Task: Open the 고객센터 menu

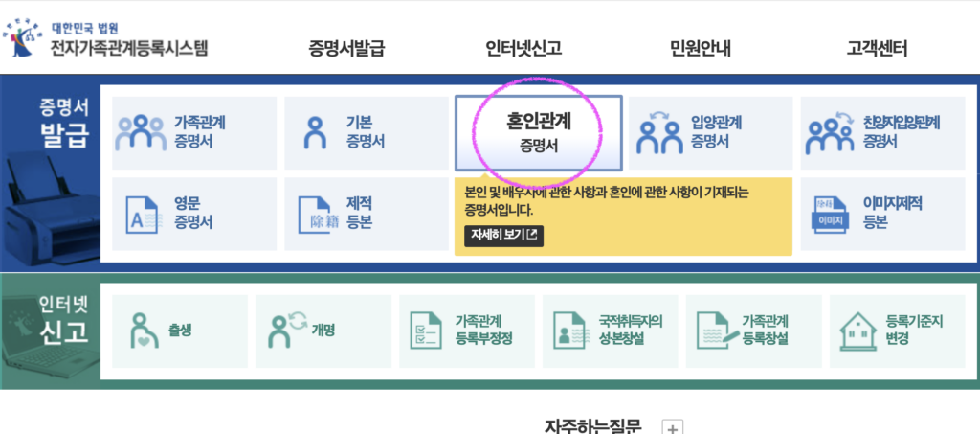Action: point(877,48)
